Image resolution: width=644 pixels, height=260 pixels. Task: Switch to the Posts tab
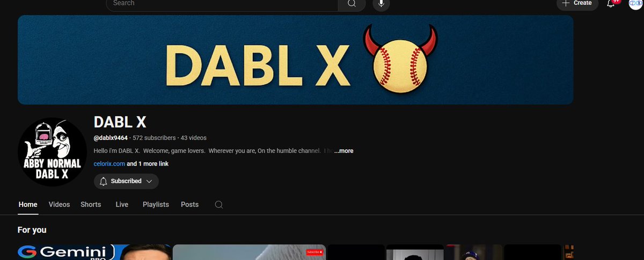(189, 205)
